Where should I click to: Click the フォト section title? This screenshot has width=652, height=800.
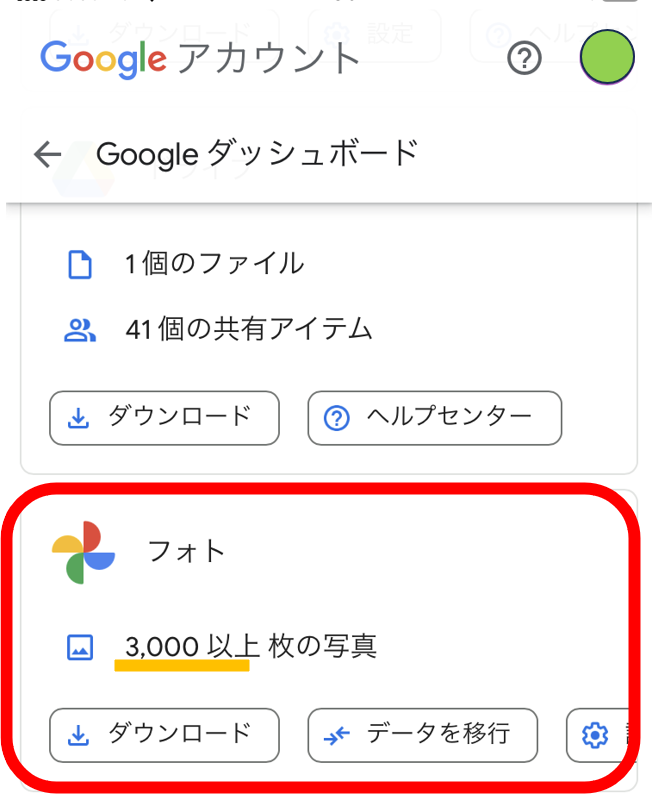[187, 552]
